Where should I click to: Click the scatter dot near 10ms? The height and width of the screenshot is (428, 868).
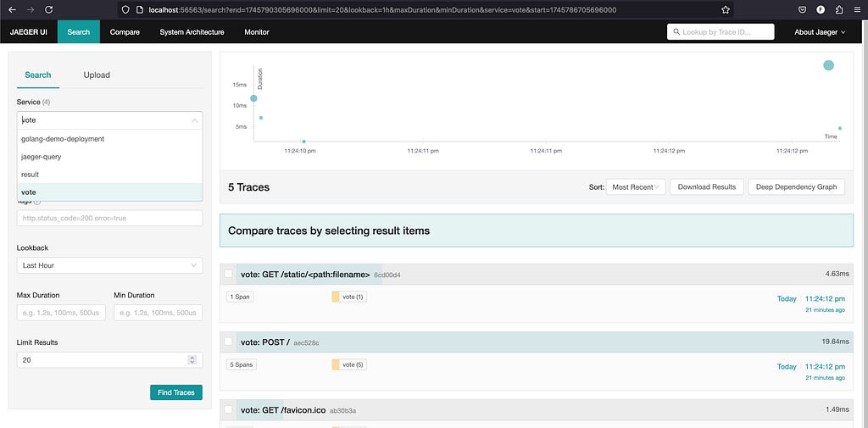(253, 98)
